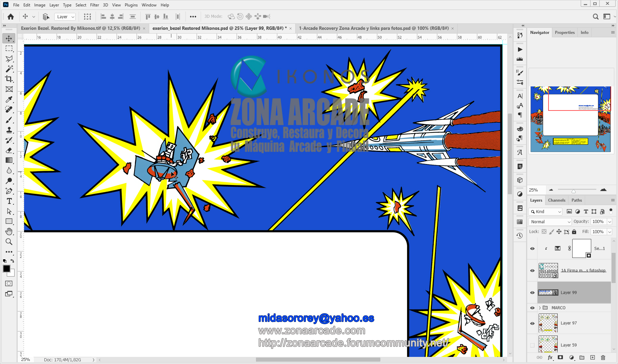Switch to the Channels tab
The image size is (618, 364).
(x=557, y=200)
